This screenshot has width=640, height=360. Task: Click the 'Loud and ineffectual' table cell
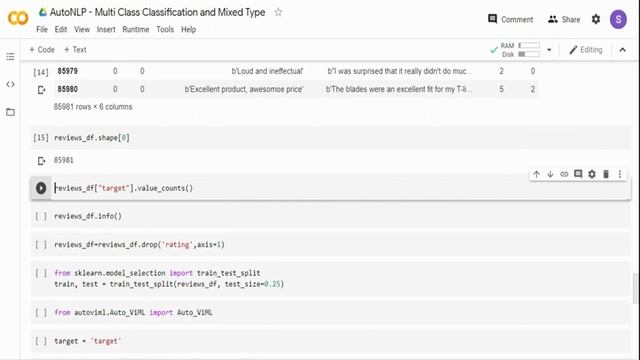(267, 71)
